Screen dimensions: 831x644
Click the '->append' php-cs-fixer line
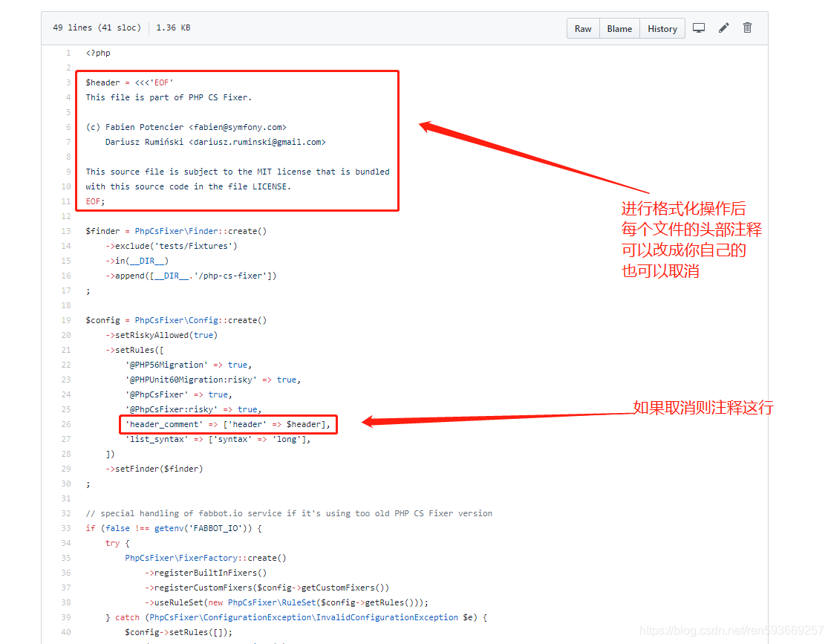191,276
